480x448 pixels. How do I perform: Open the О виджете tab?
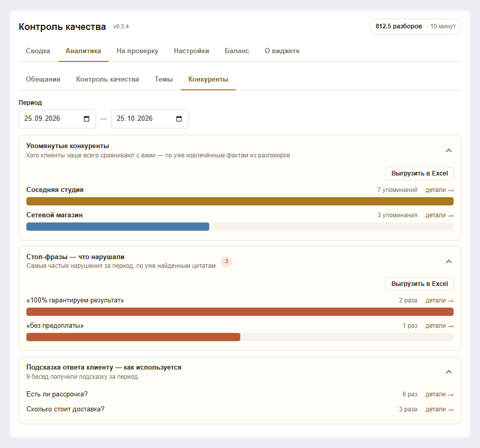282,51
